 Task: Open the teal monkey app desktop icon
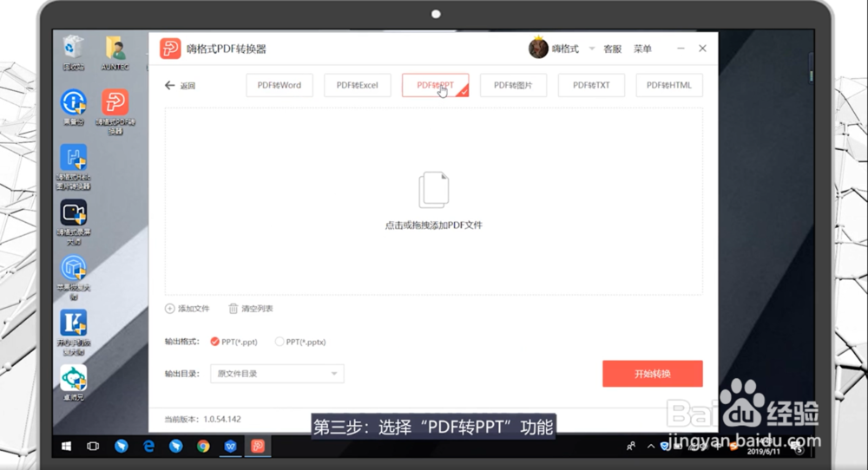tap(74, 382)
